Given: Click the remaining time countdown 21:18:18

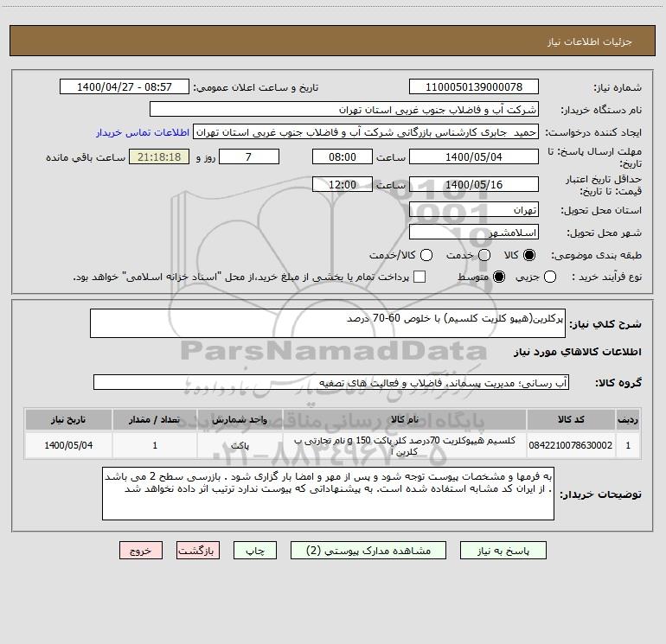Looking at the screenshot, I should [x=159, y=156].
